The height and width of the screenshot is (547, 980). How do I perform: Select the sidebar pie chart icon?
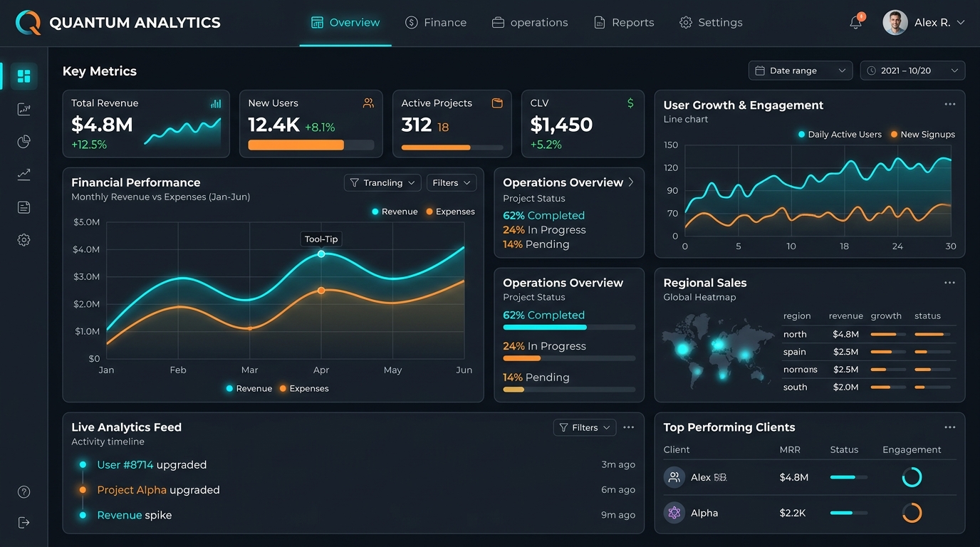click(24, 142)
